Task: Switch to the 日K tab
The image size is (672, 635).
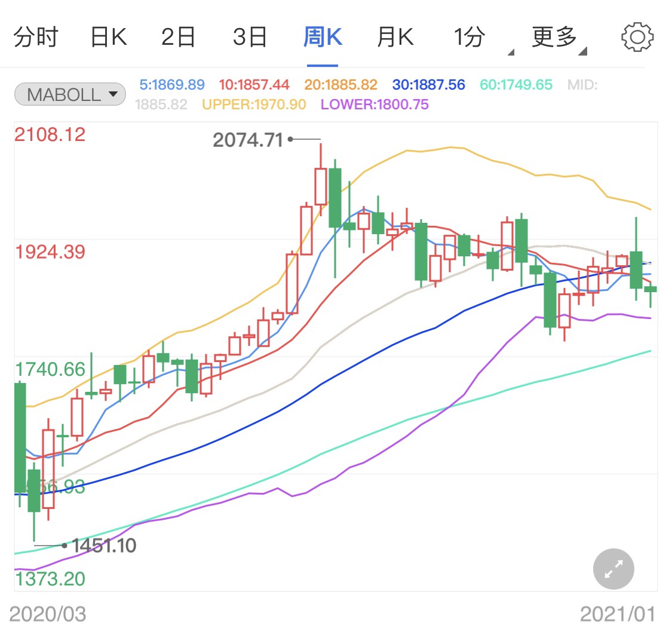Action: point(108,38)
